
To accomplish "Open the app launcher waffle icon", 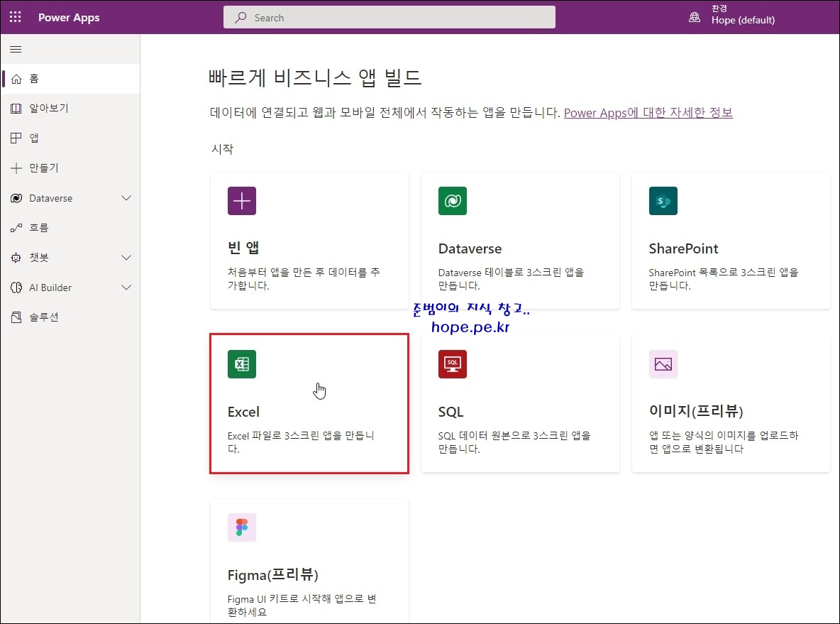I will pos(16,17).
